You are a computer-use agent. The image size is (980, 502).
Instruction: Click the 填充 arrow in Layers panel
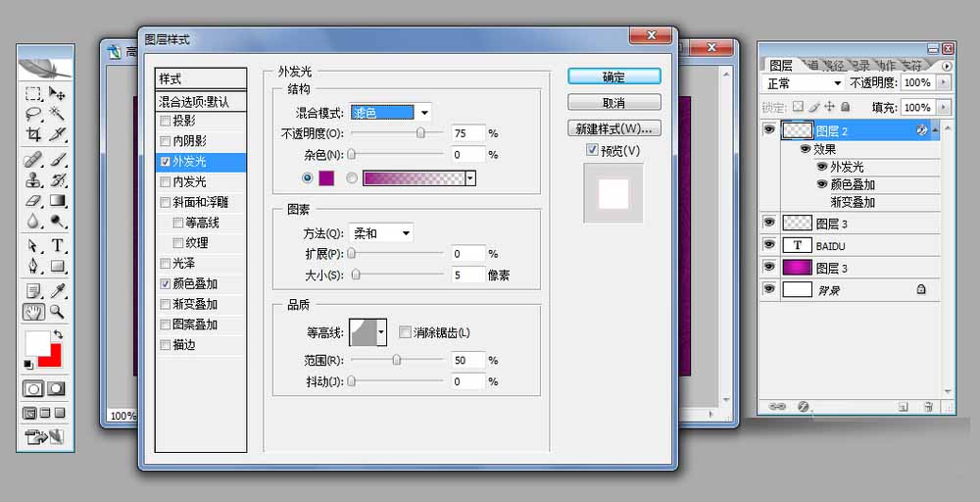click(x=943, y=108)
